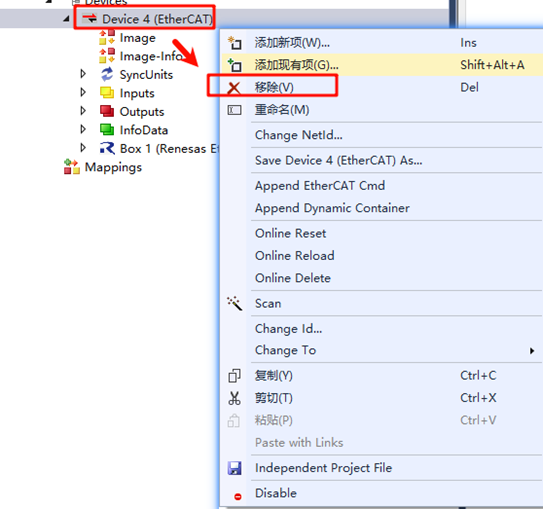Image resolution: width=543 pixels, height=509 pixels.
Task: Choose Save Device 4 (EtherCAT) As...
Action: (x=338, y=161)
